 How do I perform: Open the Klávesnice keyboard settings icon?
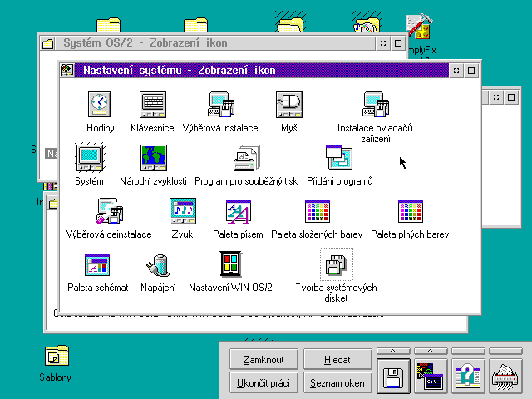pos(153,104)
